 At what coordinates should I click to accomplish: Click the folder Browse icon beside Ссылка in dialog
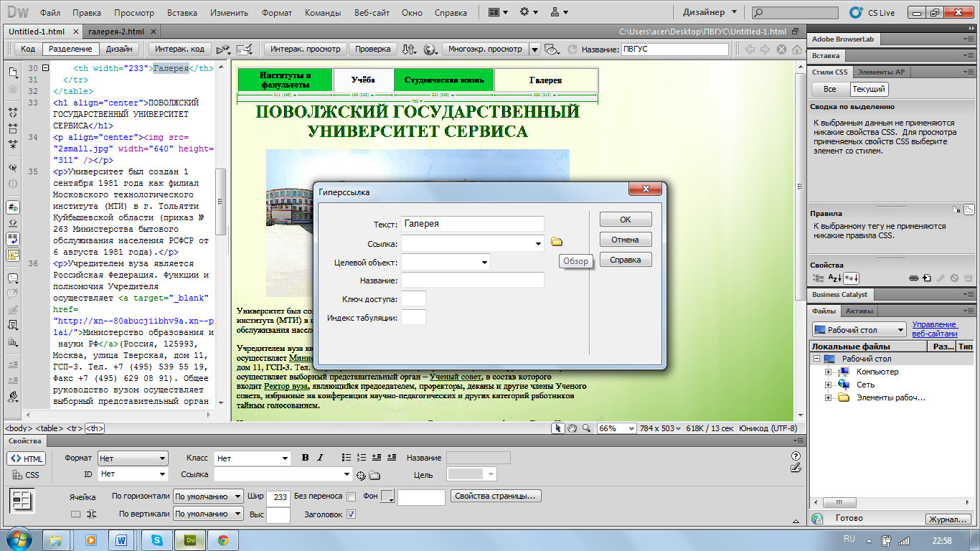[557, 242]
